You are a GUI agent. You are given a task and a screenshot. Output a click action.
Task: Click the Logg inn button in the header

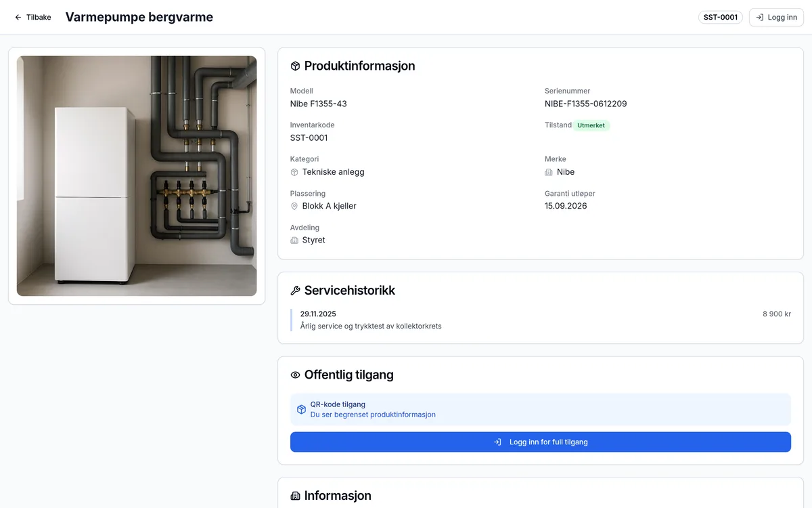click(x=776, y=18)
